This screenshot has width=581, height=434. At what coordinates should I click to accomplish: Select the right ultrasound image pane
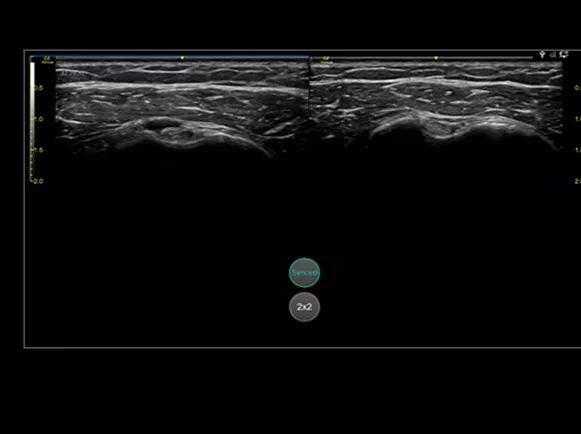[436, 107]
